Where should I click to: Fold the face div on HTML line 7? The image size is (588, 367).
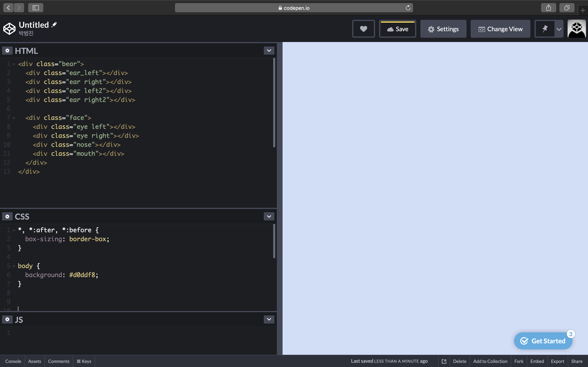click(14, 118)
